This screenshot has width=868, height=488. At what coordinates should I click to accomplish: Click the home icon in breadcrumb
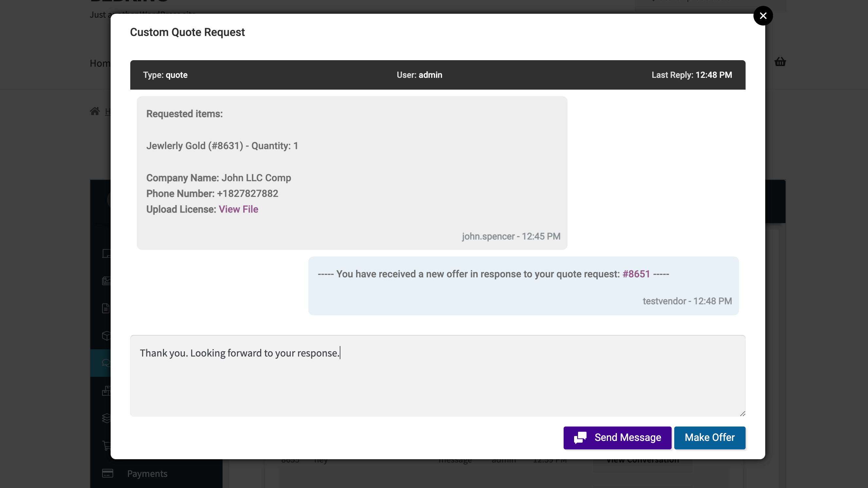pos(95,111)
